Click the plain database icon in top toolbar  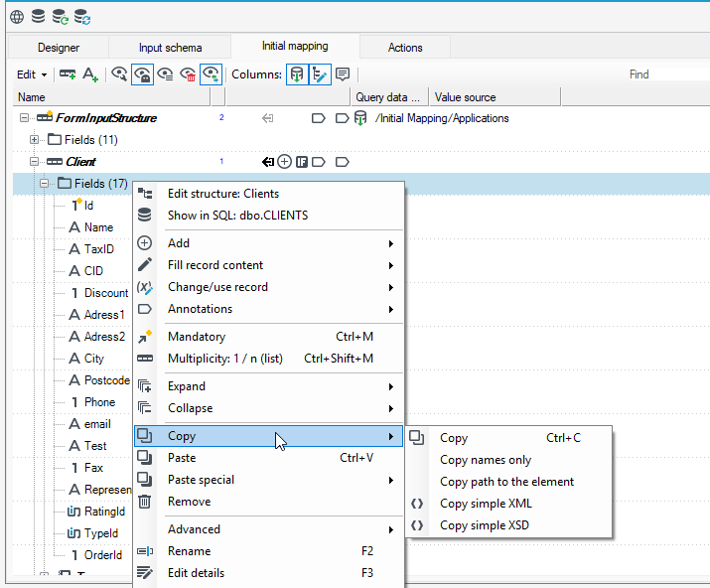[x=38, y=16]
